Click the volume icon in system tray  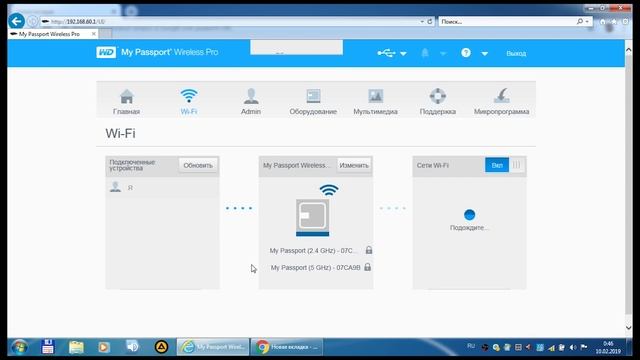pos(573,347)
